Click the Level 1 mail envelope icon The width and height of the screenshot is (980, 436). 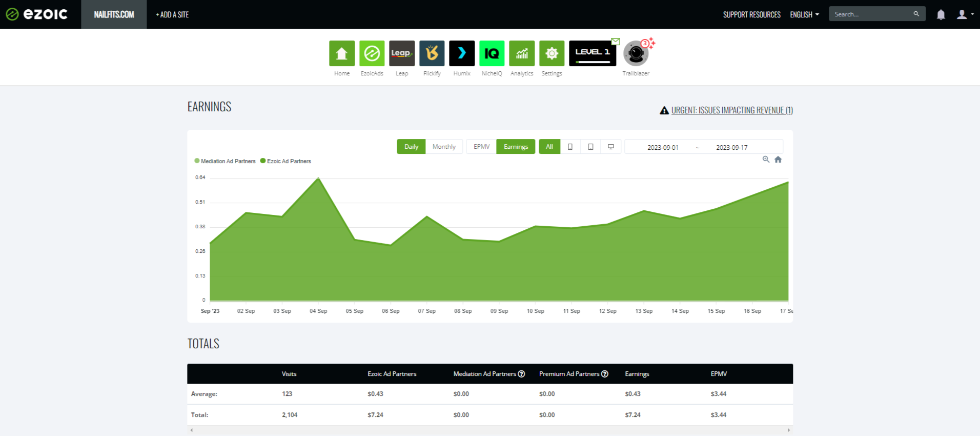pyautogui.click(x=616, y=41)
